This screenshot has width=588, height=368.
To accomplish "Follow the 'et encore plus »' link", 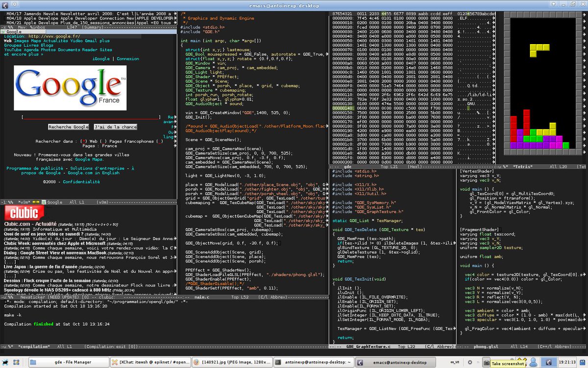I will point(24,54).
